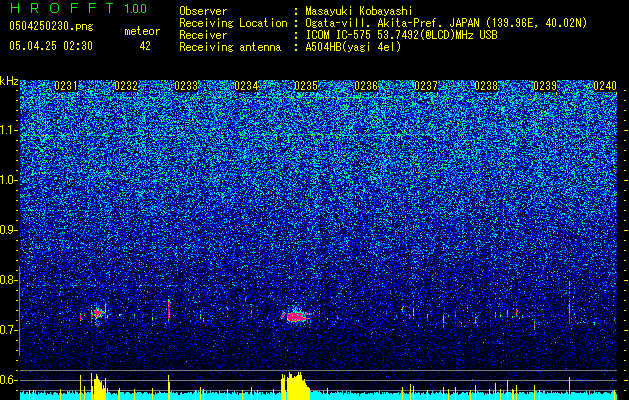Viewport: 629px width, 400px height.
Task: Click the Receiving Location label
Action: [233, 23]
